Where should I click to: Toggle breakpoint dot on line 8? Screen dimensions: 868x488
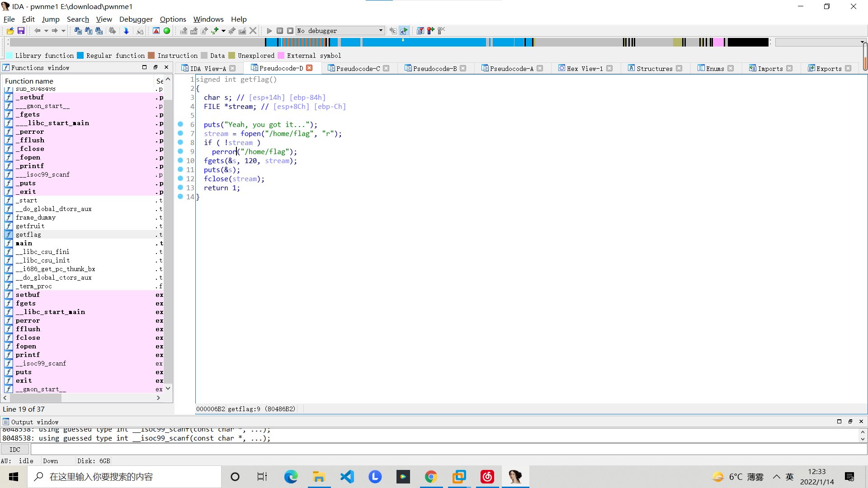pos(180,142)
